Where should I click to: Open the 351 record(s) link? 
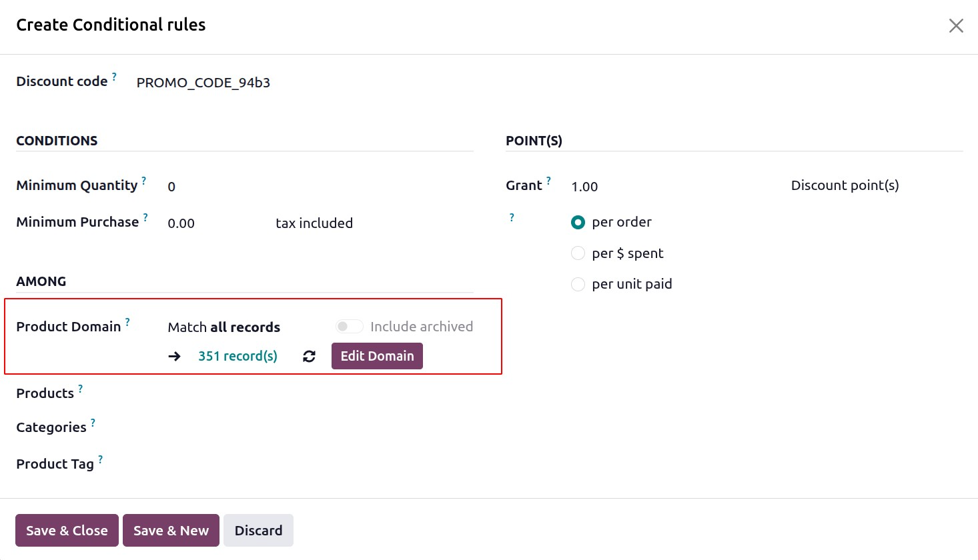click(237, 357)
